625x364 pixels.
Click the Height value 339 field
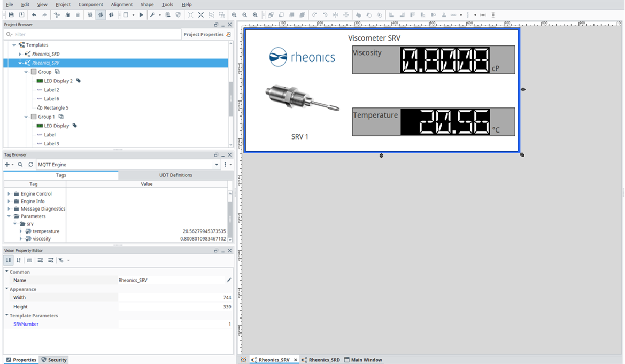click(x=175, y=307)
